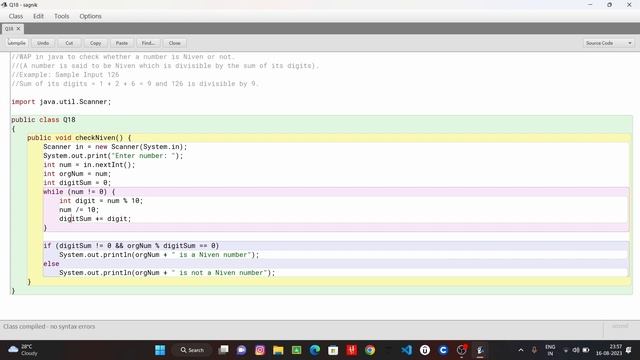640x360 pixels.
Task: Click the 'int digit = num % 10;' line
Action: (101, 200)
